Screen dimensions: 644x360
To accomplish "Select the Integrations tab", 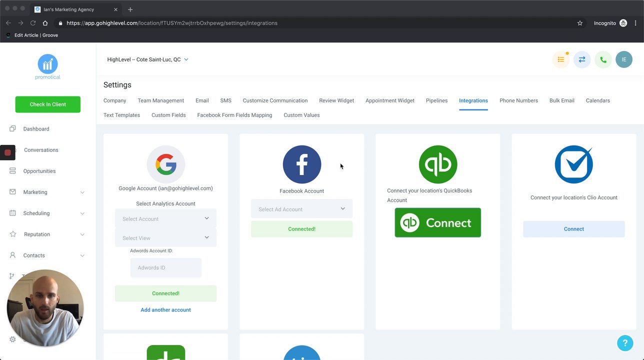I will pos(473,100).
